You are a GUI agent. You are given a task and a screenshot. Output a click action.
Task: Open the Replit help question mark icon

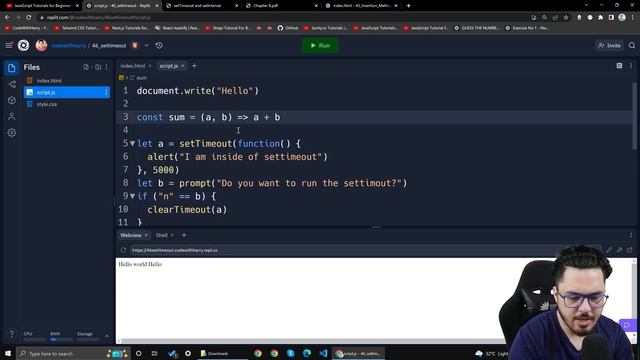coord(11,334)
